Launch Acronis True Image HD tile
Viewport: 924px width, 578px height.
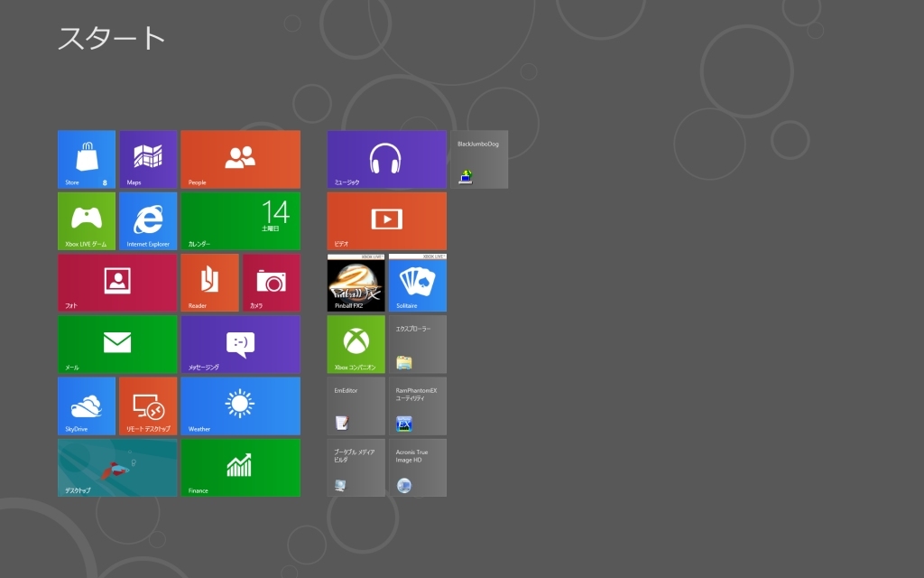[x=417, y=468]
